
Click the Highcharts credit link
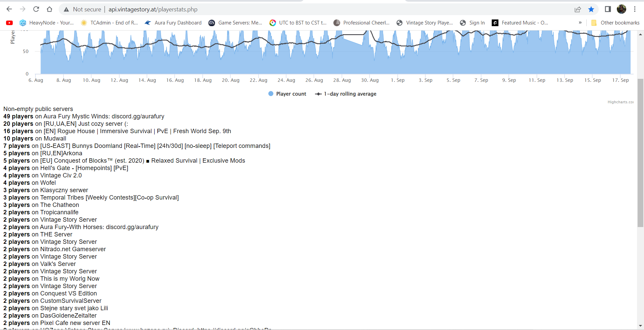(620, 102)
